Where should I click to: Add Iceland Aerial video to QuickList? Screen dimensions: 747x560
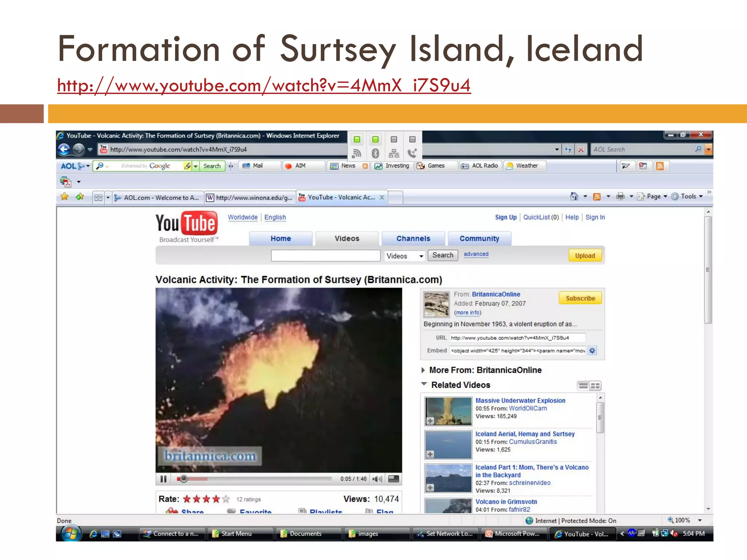pos(430,454)
